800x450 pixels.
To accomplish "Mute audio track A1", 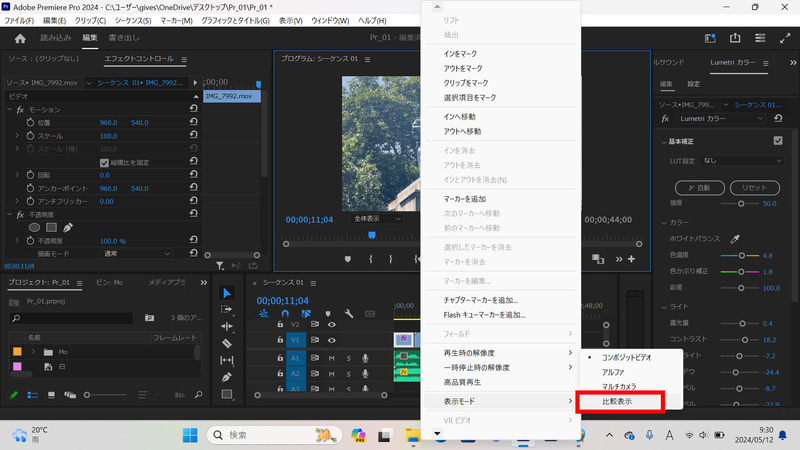I will [x=332, y=359].
